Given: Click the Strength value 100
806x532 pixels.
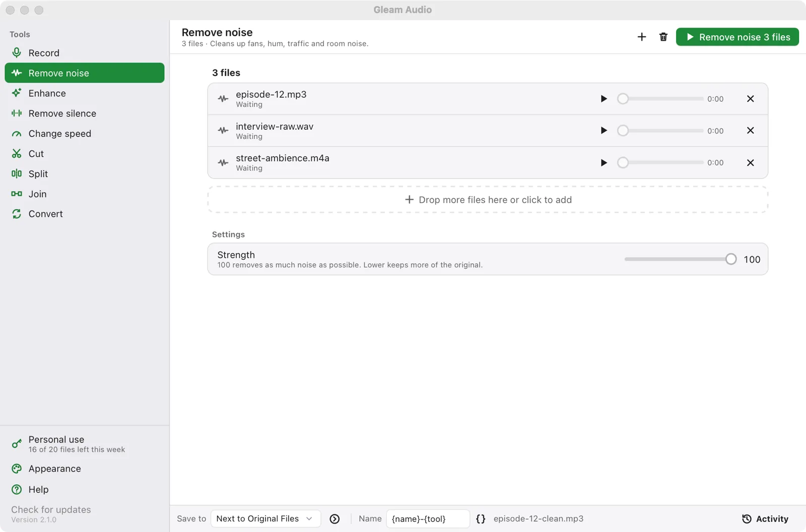Looking at the screenshot, I should pyautogui.click(x=752, y=259).
